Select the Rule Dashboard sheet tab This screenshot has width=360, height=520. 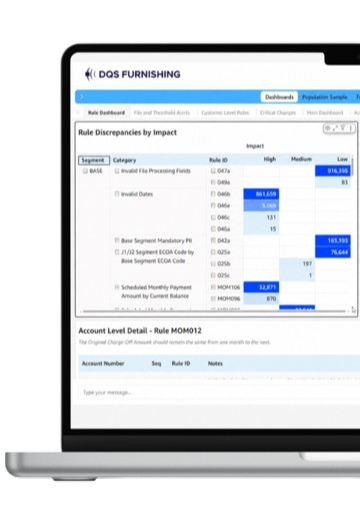tap(106, 113)
